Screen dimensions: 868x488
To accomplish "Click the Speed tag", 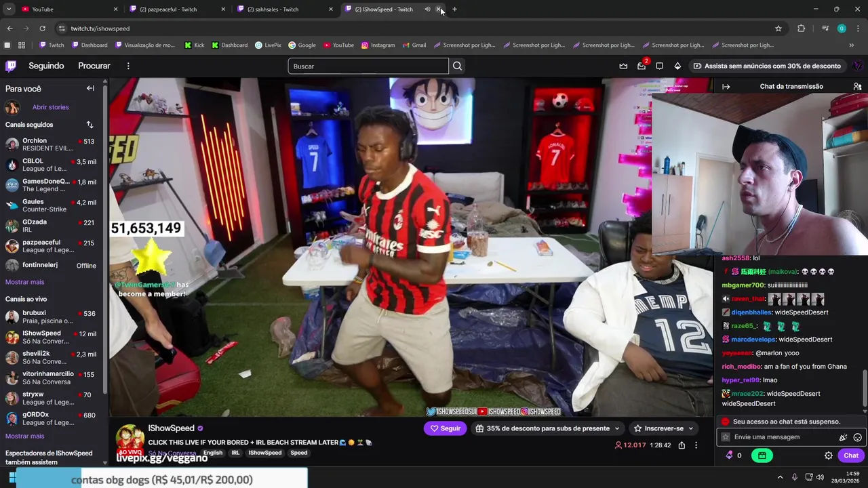I will pos(298,453).
